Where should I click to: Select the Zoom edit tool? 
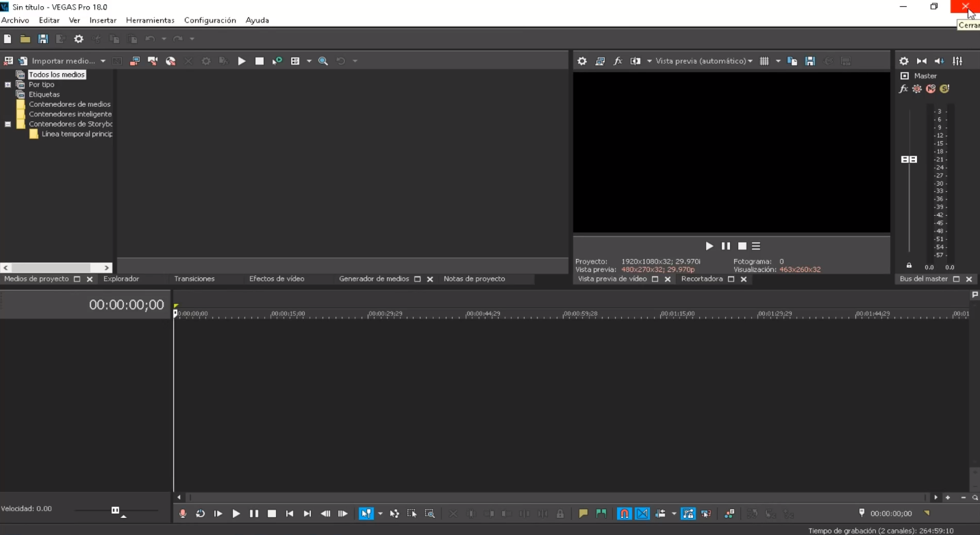pyautogui.click(x=431, y=513)
